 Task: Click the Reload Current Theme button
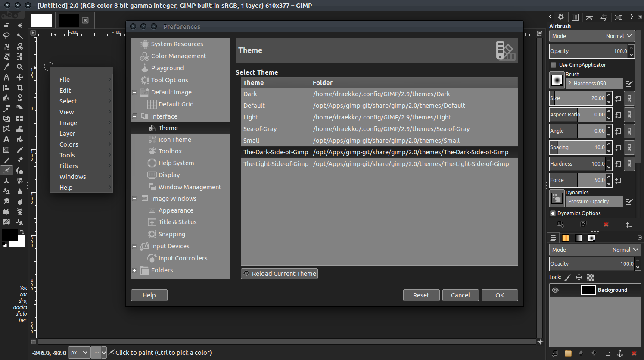coord(279,274)
